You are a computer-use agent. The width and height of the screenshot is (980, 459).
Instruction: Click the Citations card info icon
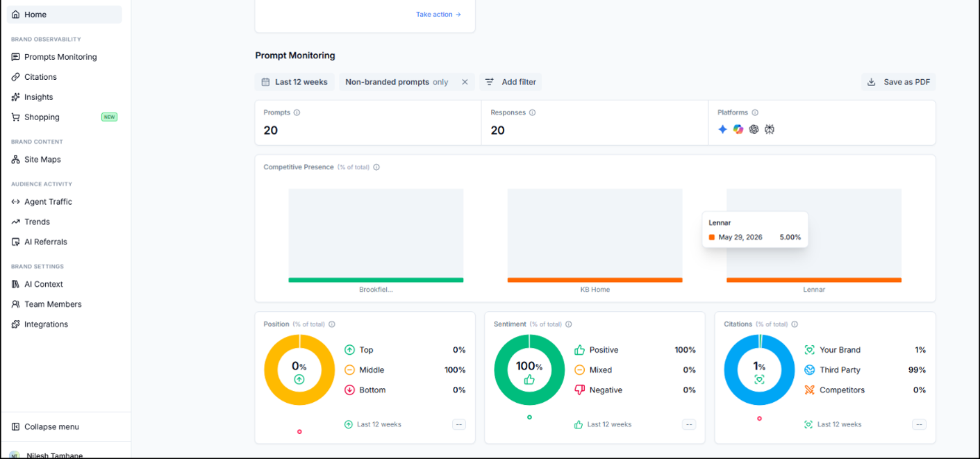pyautogui.click(x=795, y=324)
